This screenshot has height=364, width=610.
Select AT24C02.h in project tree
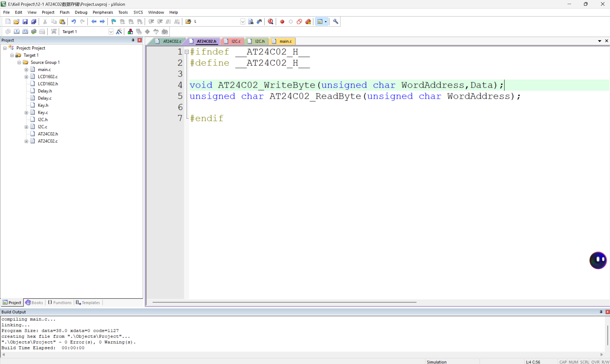48,134
